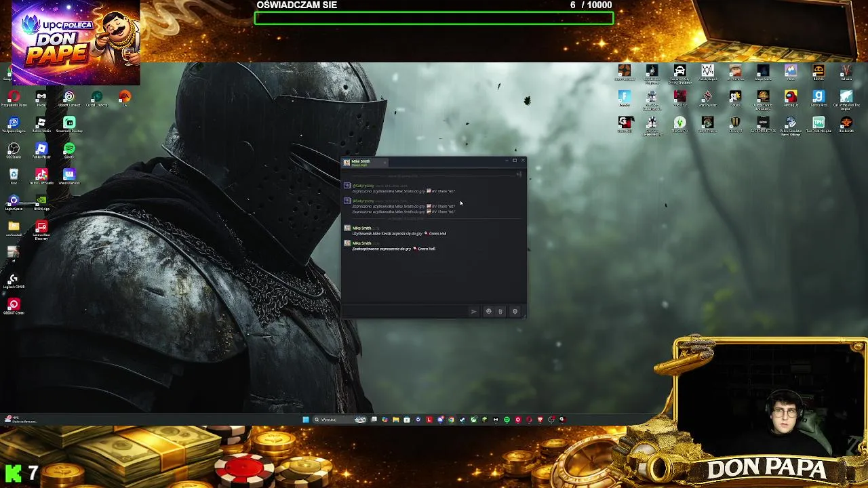Viewport: 868px width, 488px height.
Task: Open the Garry's Mod desktop shortcut
Action: coord(818,99)
